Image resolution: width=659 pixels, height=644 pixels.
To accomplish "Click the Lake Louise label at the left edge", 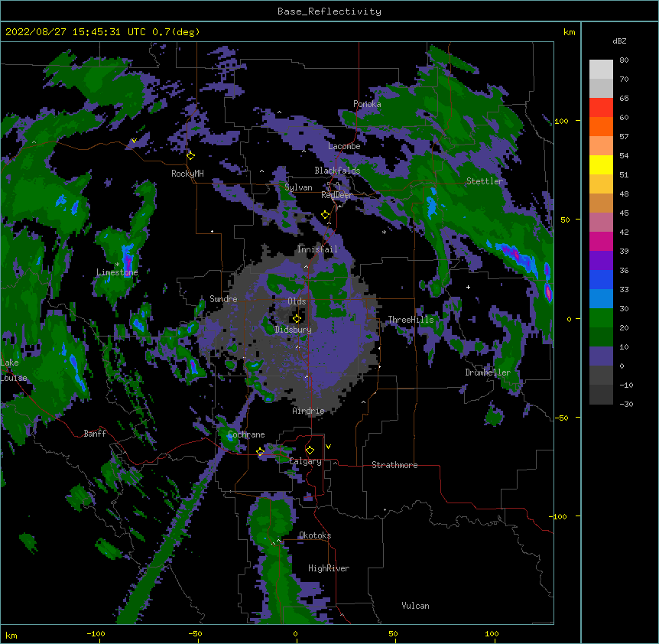I will point(12,370).
